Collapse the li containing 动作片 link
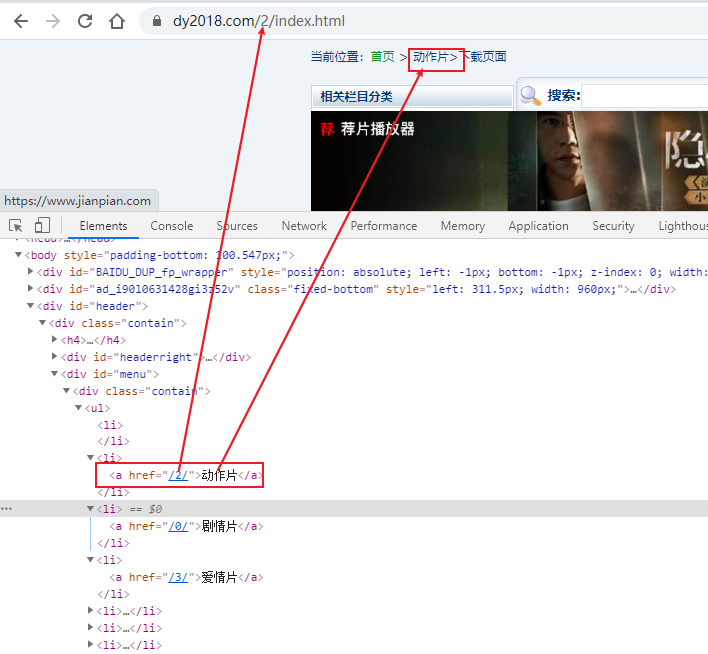This screenshot has width=708, height=654. point(90,458)
